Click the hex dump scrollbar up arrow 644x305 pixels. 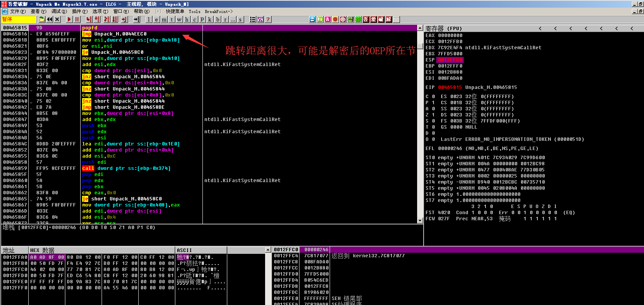coord(268,250)
